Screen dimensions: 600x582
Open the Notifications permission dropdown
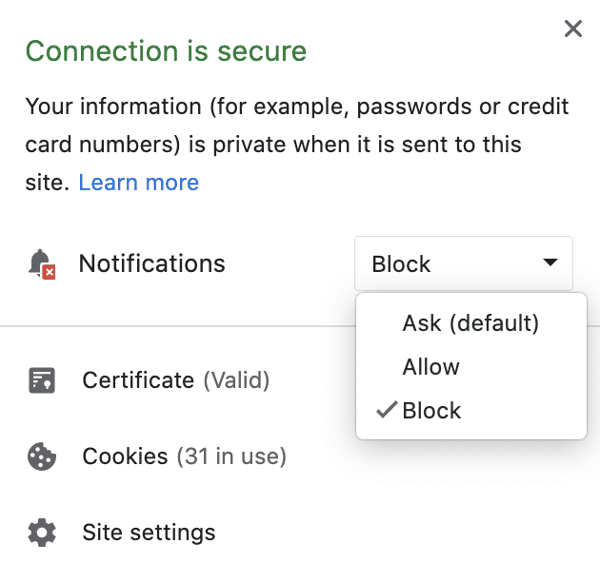(463, 264)
